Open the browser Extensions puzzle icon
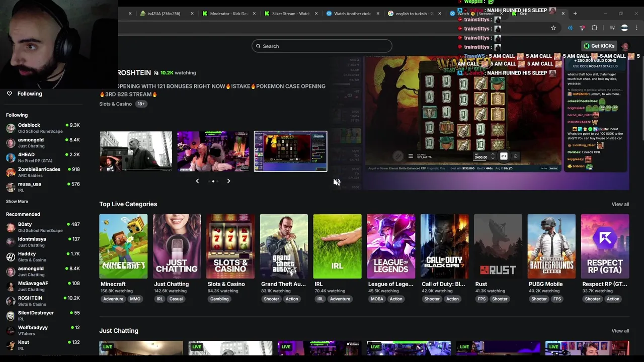This screenshot has height=362, width=644. tap(594, 28)
